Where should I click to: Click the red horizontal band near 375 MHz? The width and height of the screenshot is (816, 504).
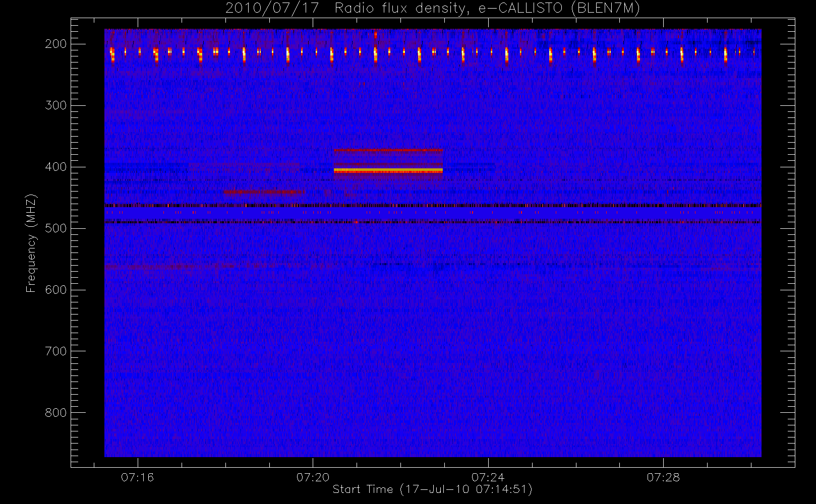[x=388, y=150]
